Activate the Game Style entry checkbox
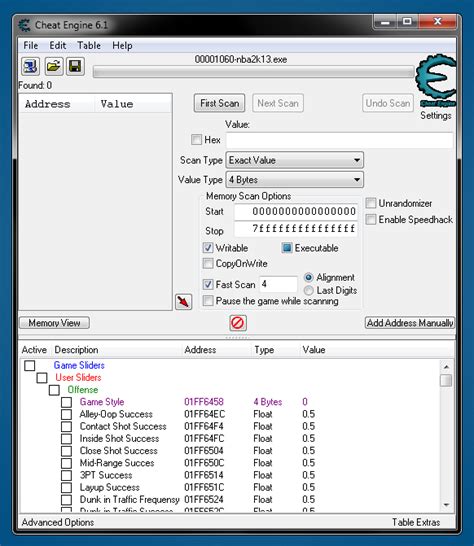 point(66,402)
